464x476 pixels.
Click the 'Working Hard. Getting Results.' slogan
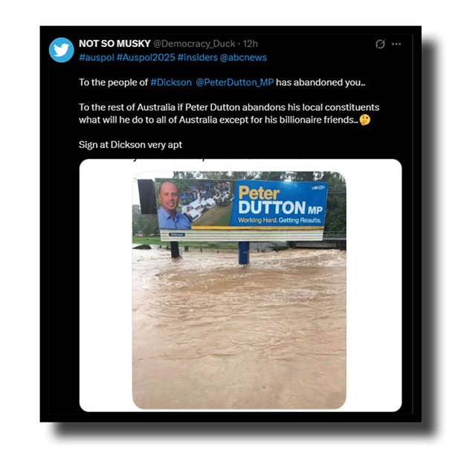(x=280, y=220)
